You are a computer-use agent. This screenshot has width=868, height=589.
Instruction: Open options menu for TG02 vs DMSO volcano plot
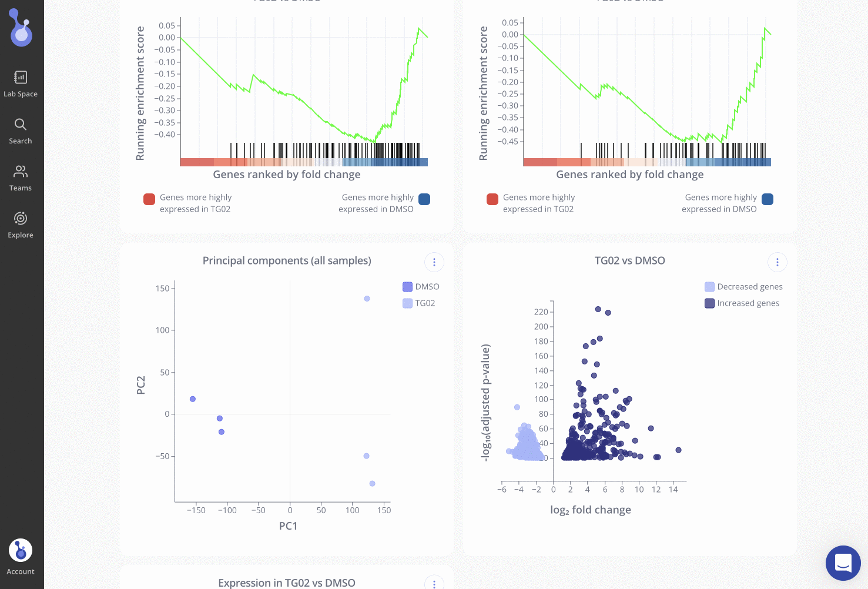tap(777, 262)
